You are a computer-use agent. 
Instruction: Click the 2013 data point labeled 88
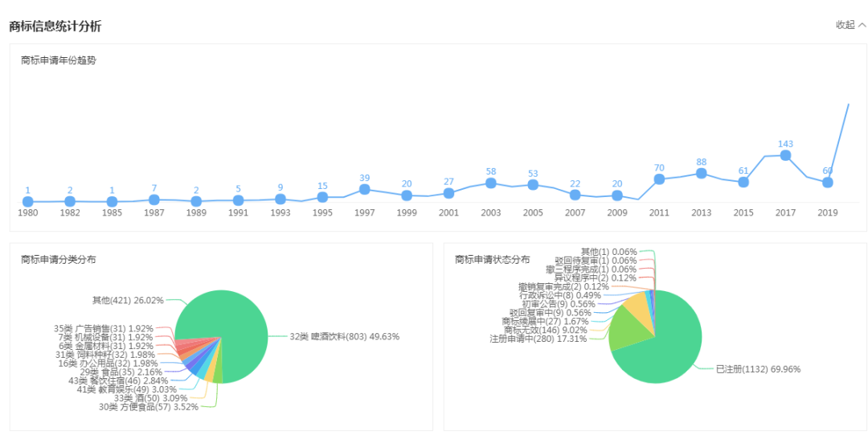(x=702, y=173)
